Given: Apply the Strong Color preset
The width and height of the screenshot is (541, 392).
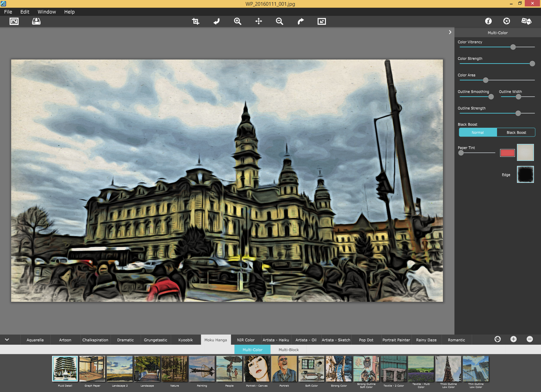Looking at the screenshot, I should (x=339, y=369).
